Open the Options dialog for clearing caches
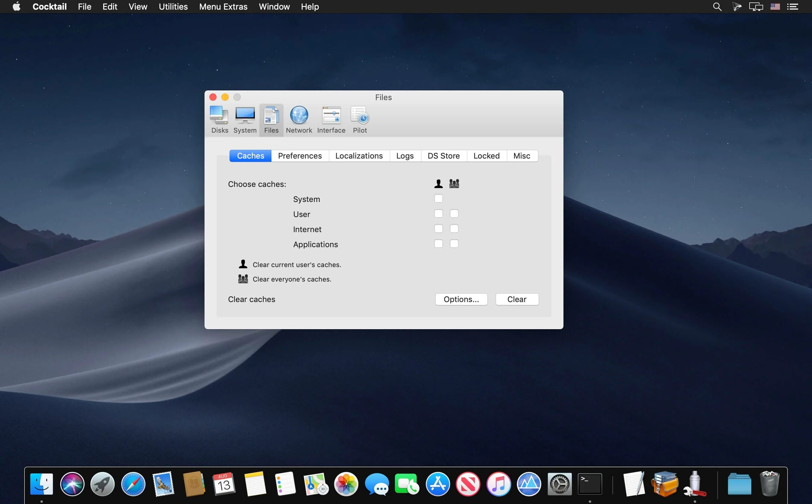This screenshot has width=812, height=504. pos(461,299)
